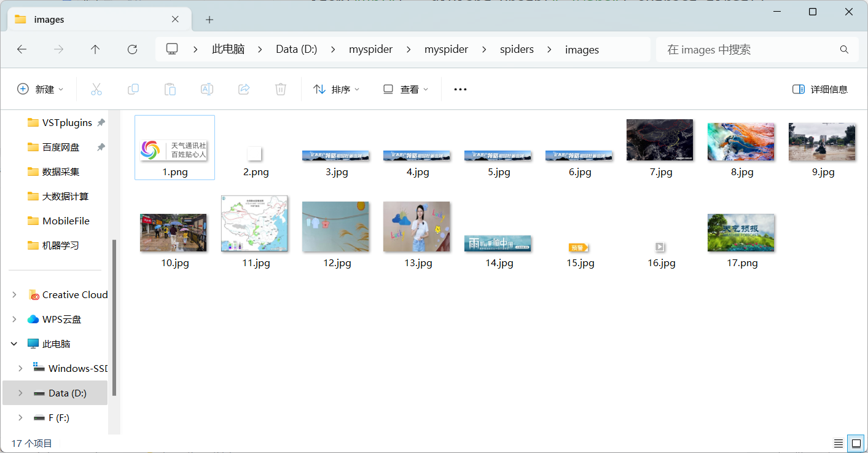868x453 pixels.
Task: Click the Rename icon in toolbar
Action: coord(207,89)
